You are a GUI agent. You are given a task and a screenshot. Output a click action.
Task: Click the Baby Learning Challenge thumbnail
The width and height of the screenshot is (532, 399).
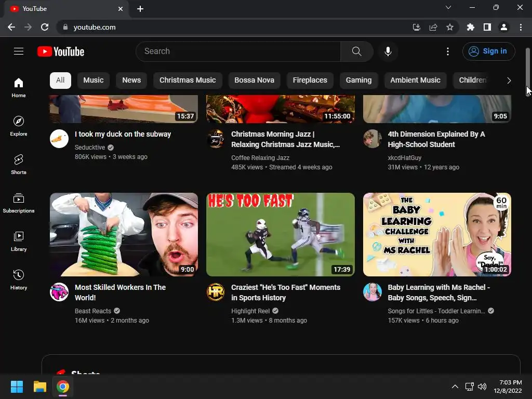(x=437, y=234)
